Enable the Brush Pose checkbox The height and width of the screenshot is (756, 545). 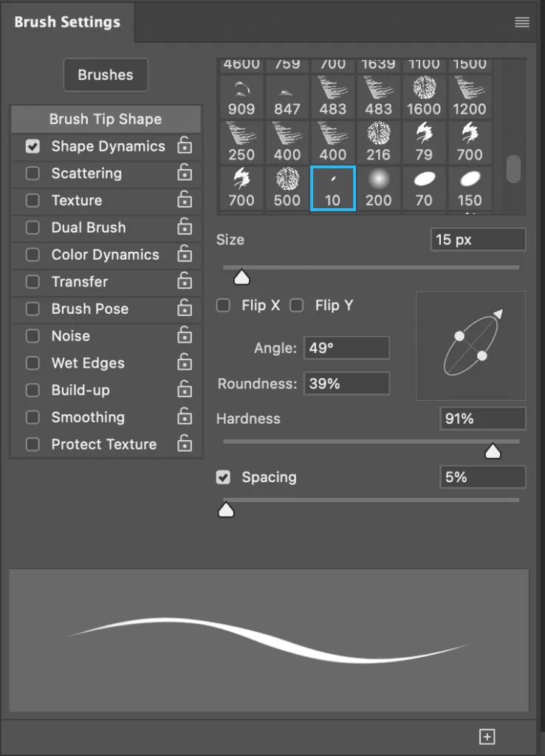(x=32, y=309)
